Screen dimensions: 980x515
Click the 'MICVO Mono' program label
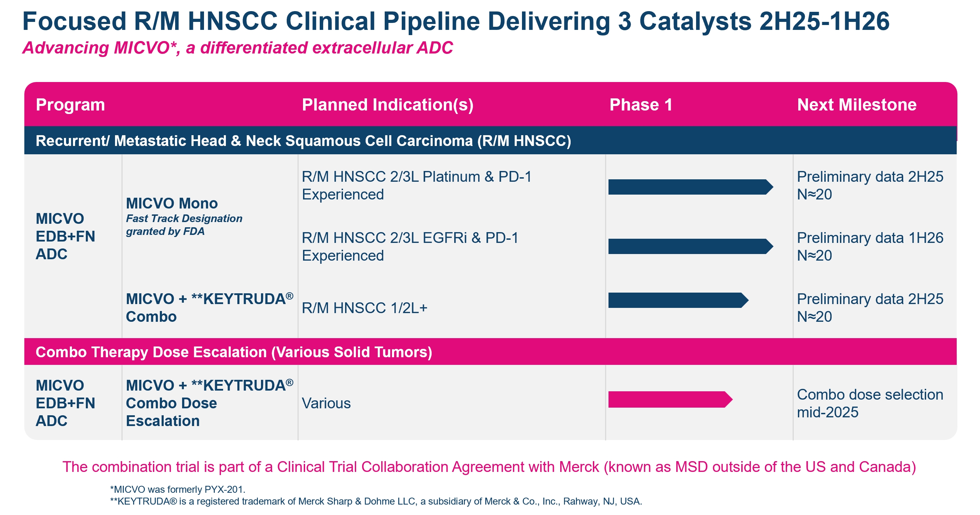click(x=172, y=203)
